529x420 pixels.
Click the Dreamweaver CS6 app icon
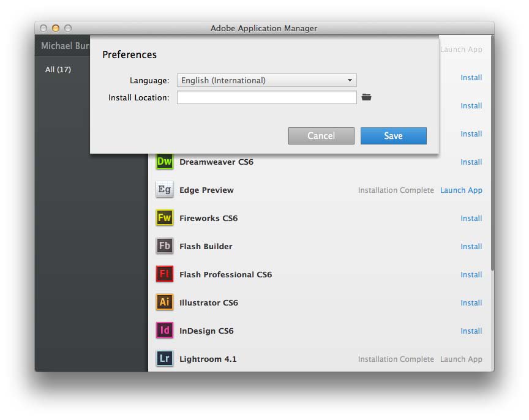coord(164,162)
